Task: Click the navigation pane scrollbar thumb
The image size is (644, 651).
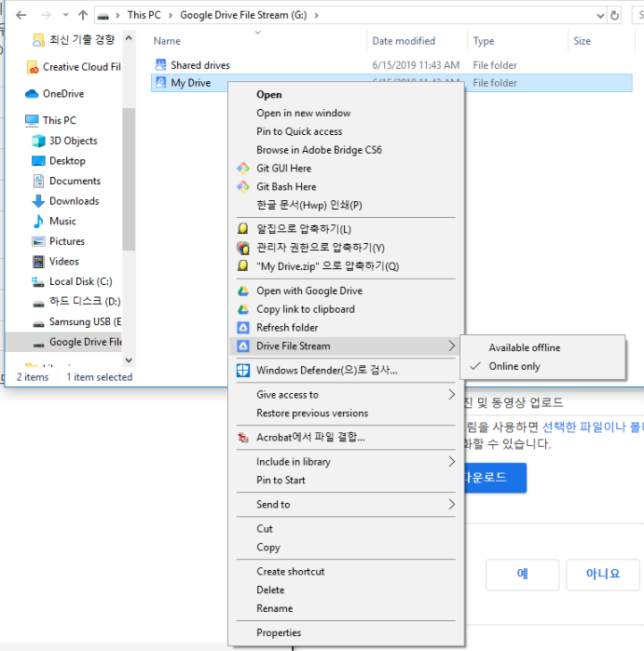Action: 129,179
